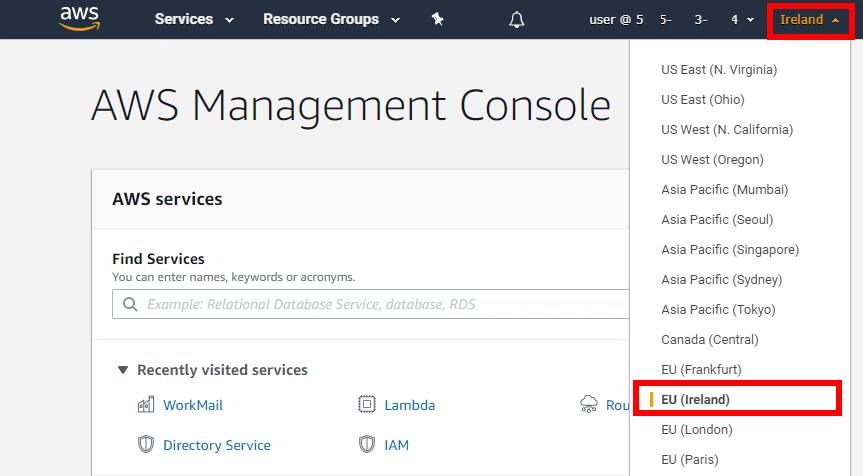Screen dimensions: 863x476
Task: Click the search magnifier icon in Find Services
Action: (130, 304)
